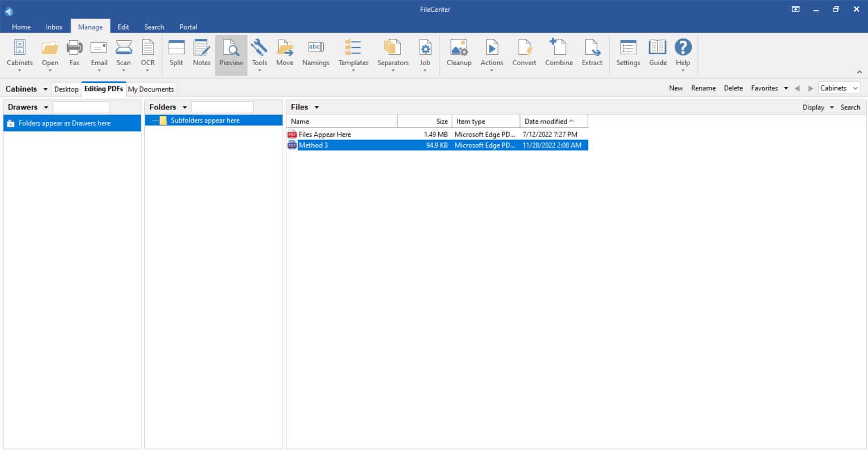Open the Namings tool
868x451 pixels.
pyautogui.click(x=316, y=54)
